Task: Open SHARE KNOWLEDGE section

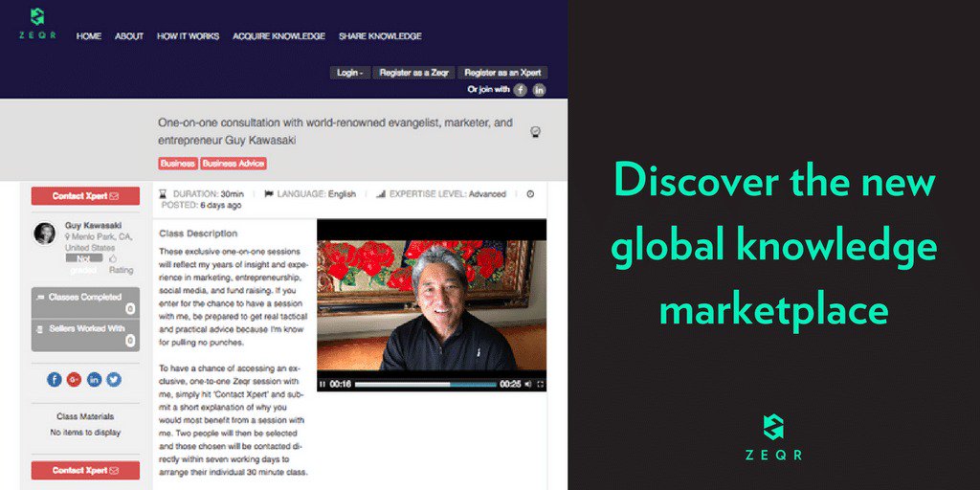Action: [380, 36]
